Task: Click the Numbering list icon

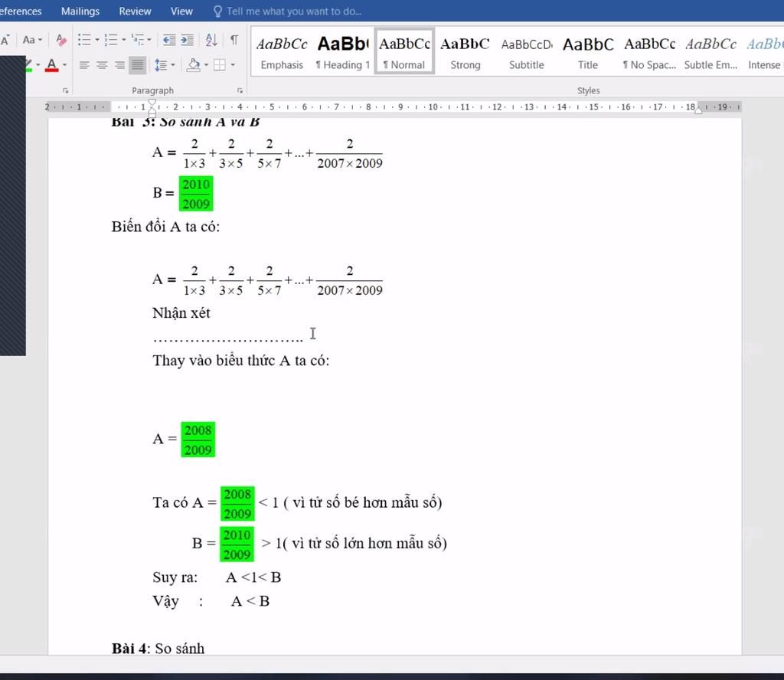Action: pyautogui.click(x=110, y=40)
